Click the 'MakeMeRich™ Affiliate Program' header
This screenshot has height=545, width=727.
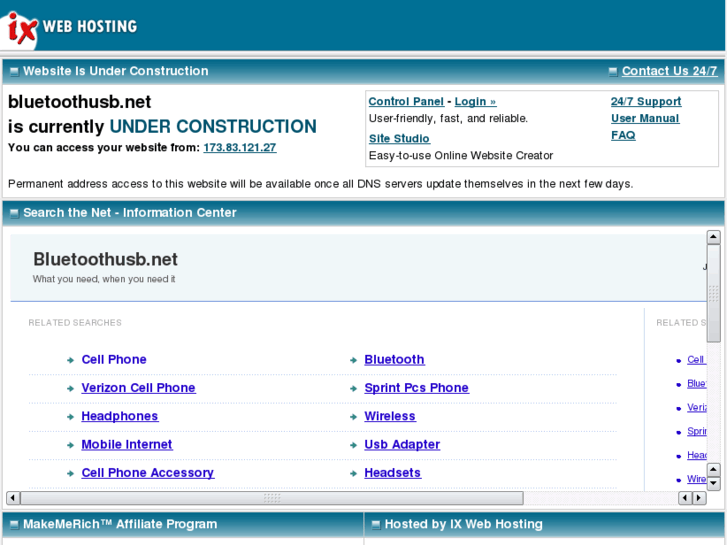120,524
